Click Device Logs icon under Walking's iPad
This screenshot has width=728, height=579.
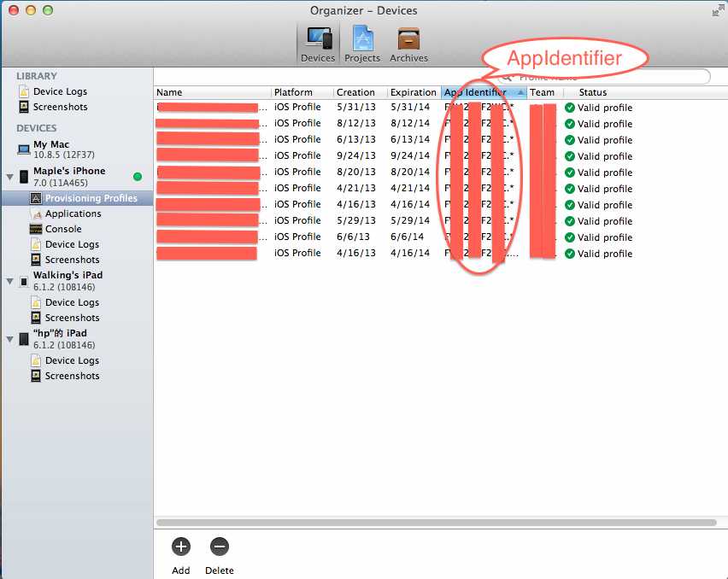tap(36, 302)
